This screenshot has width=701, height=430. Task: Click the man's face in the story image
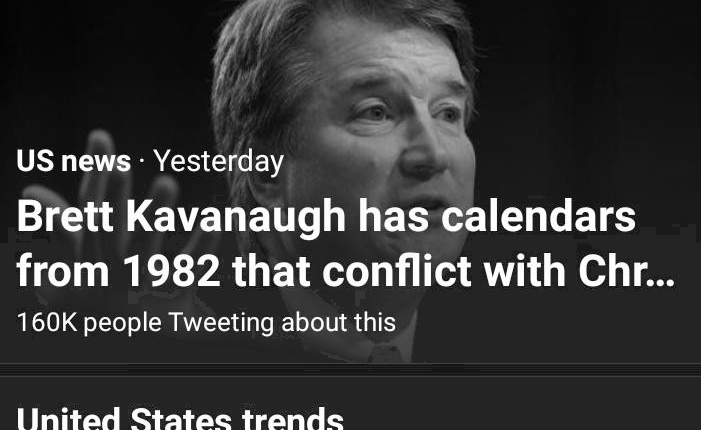click(400, 110)
